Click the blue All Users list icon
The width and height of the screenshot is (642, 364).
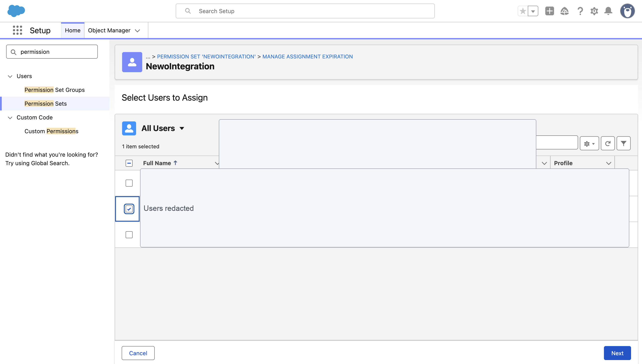click(129, 128)
